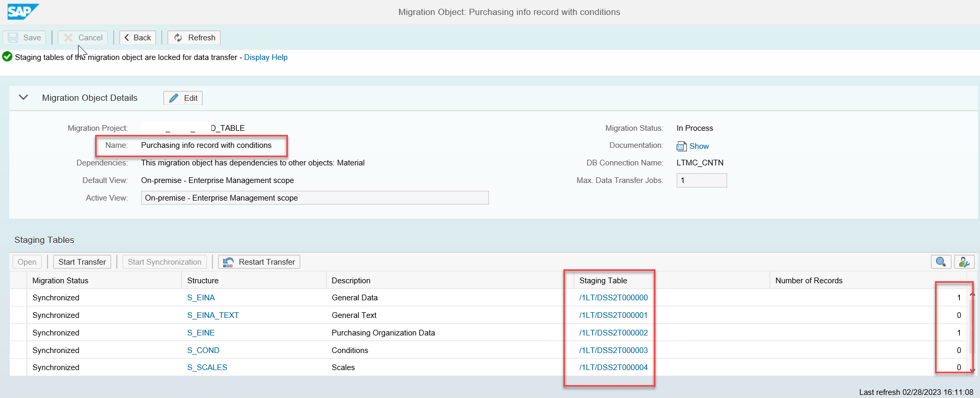The image size is (980, 398).
Task: Open staging table /1LT/DSS2T000002
Action: pyautogui.click(x=614, y=333)
